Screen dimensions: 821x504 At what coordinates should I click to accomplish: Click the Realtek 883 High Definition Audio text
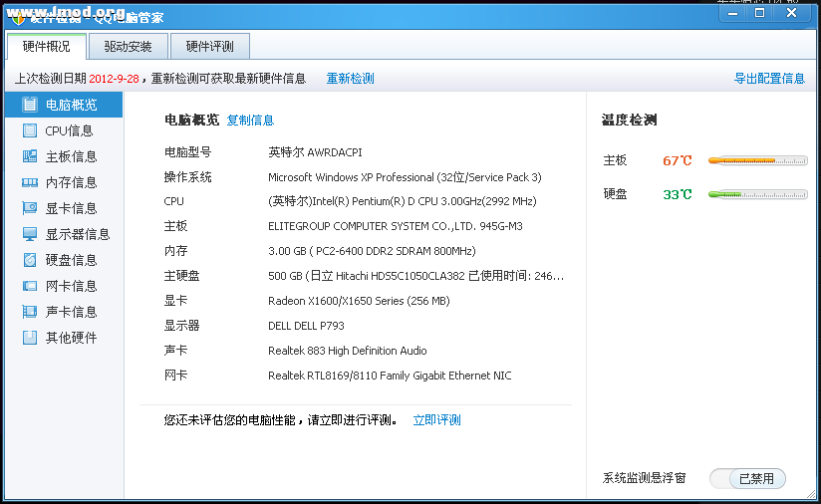347,351
